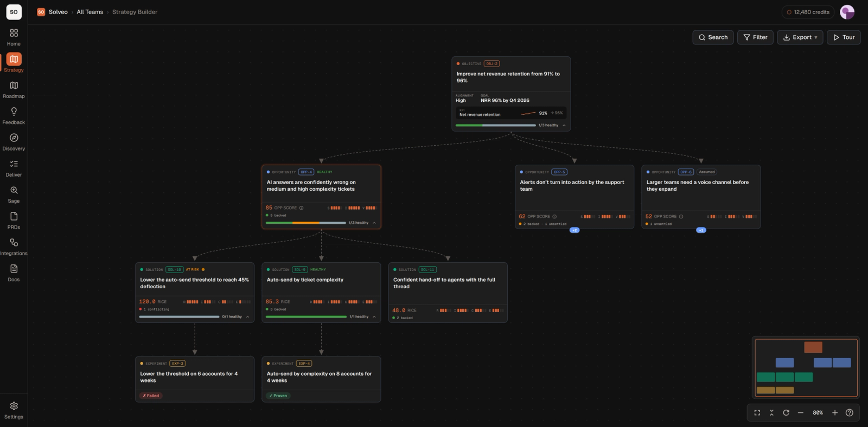This screenshot has height=427, width=868.
Task: Start the Tour
Action: tap(844, 37)
